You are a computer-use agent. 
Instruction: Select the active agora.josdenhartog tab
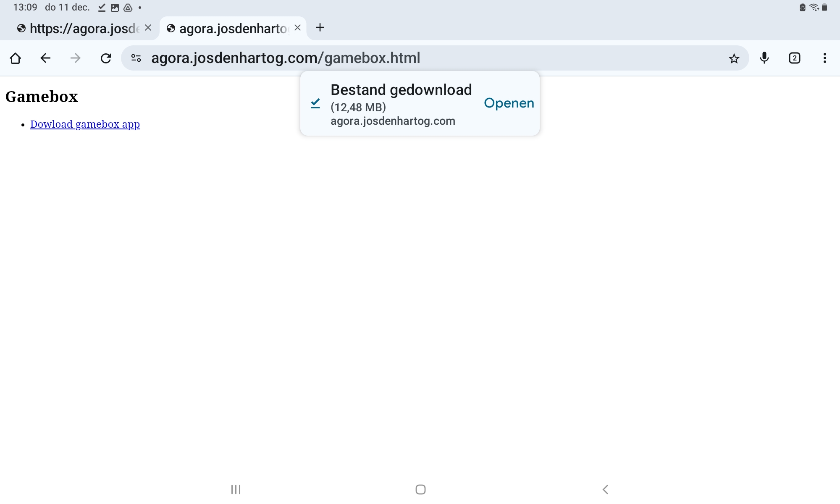tap(231, 29)
